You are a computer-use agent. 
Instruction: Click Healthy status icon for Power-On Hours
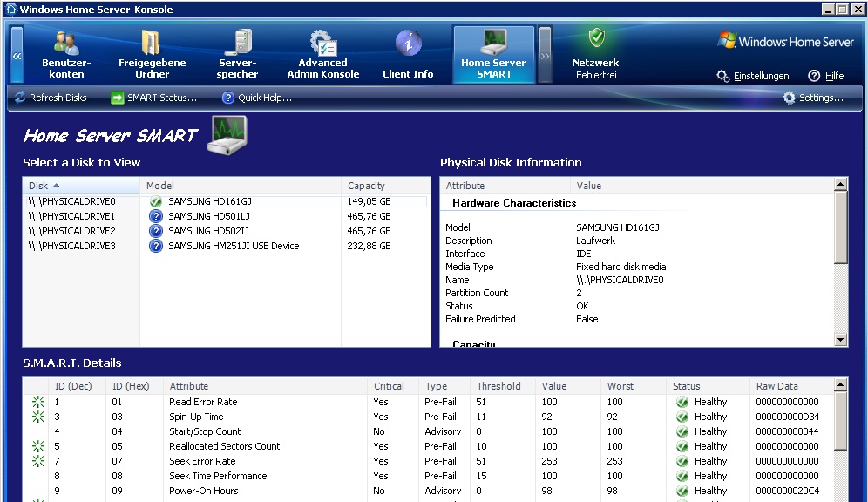[682, 491]
